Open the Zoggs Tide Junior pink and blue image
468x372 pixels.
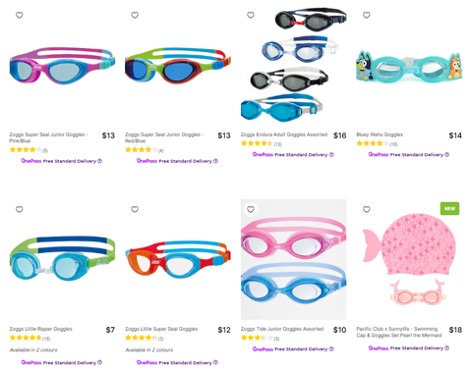294,259
